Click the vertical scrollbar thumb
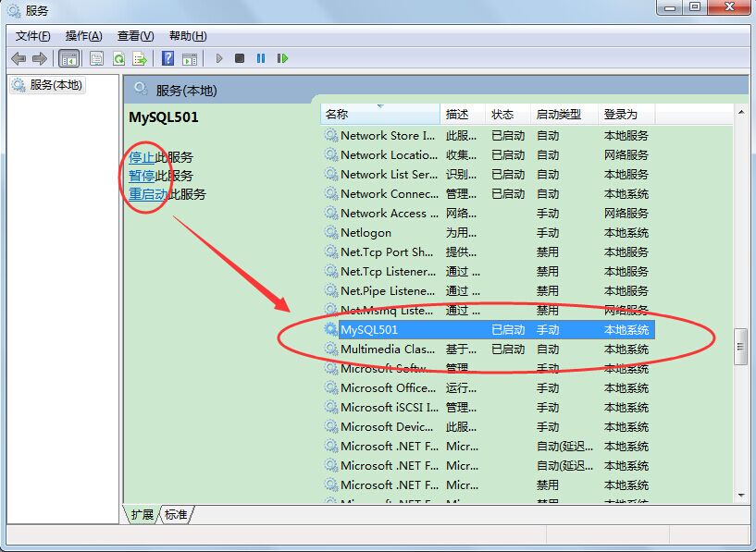Image resolution: width=756 pixels, height=552 pixels. (741, 347)
